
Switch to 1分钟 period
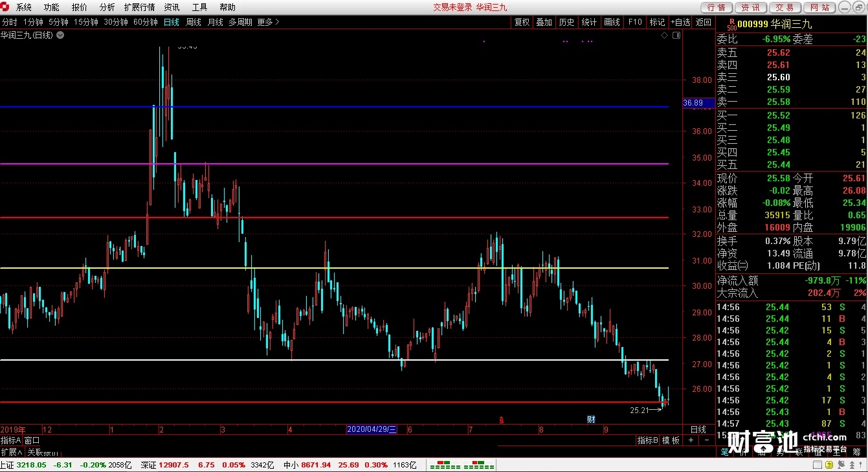click(33, 22)
